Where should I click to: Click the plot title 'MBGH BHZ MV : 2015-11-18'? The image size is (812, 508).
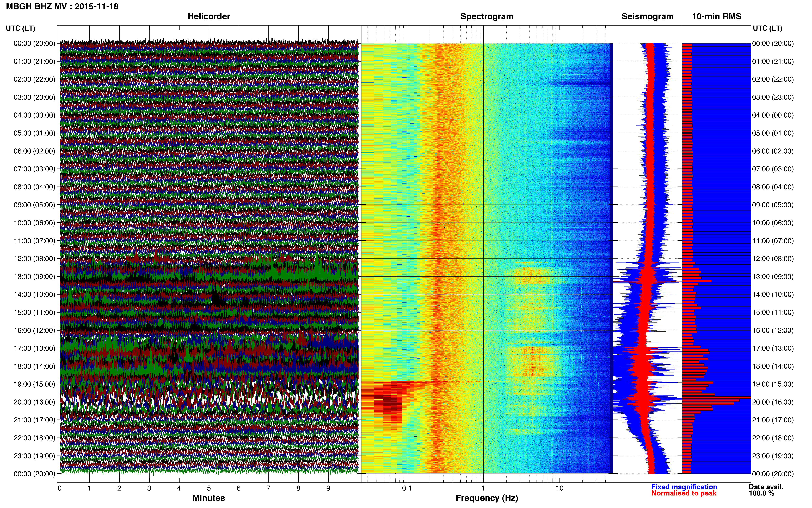click(x=62, y=6)
